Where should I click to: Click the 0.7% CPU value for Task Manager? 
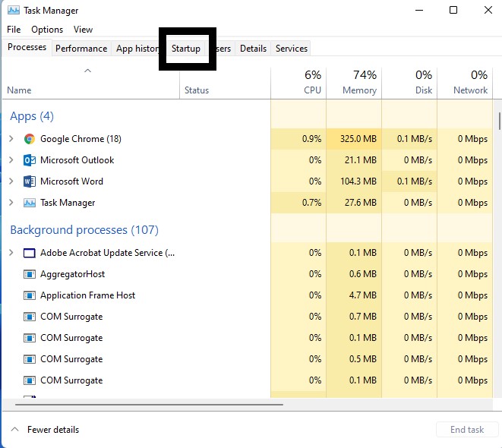coord(311,203)
